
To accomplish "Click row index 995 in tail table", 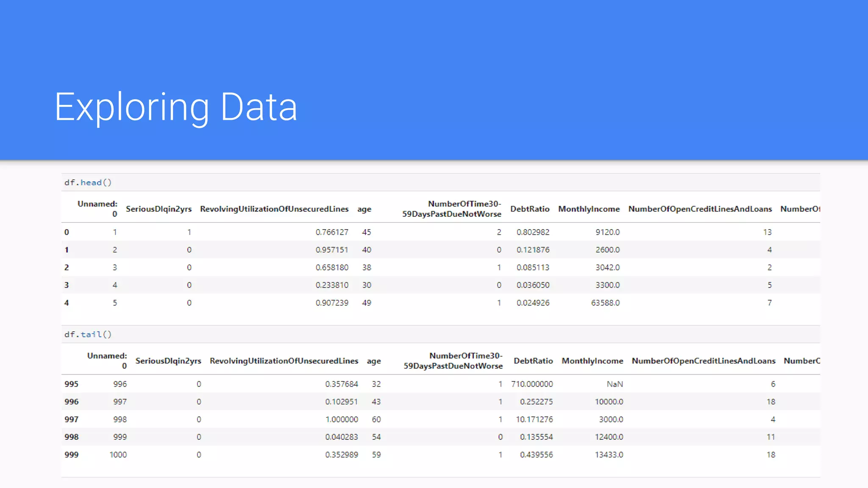I will pyautogui.click(x=71, y=384).
